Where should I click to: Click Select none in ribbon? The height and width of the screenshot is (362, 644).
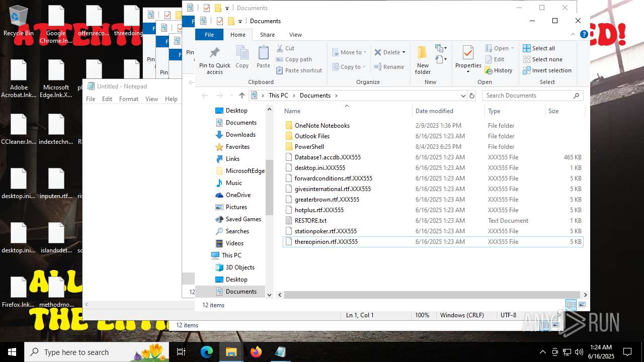pos(542,59)
